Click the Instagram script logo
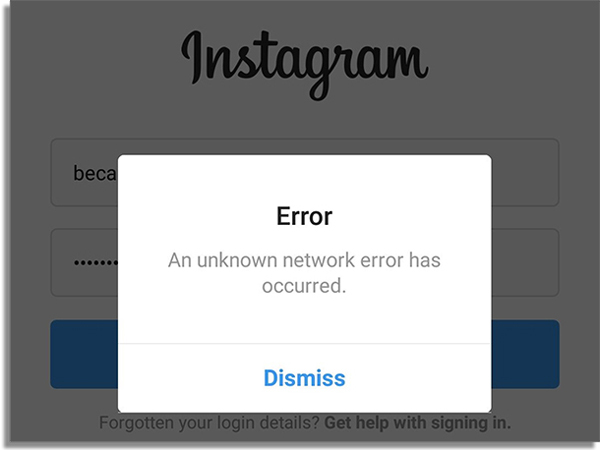600x450 pixels. (305, 64)
